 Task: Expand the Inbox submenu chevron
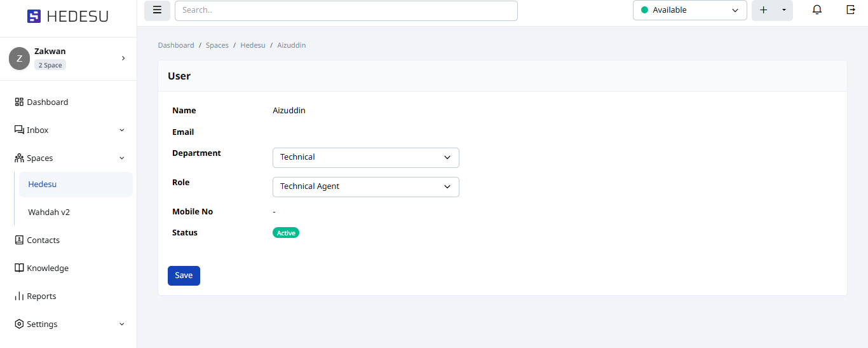(122, 130)
